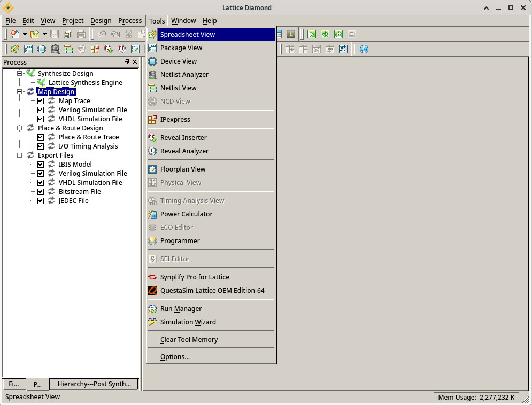The height and width of the screenshot is (405, 532).
Task: Toggle JEDEC File checkbox
Action: point(41,201)
